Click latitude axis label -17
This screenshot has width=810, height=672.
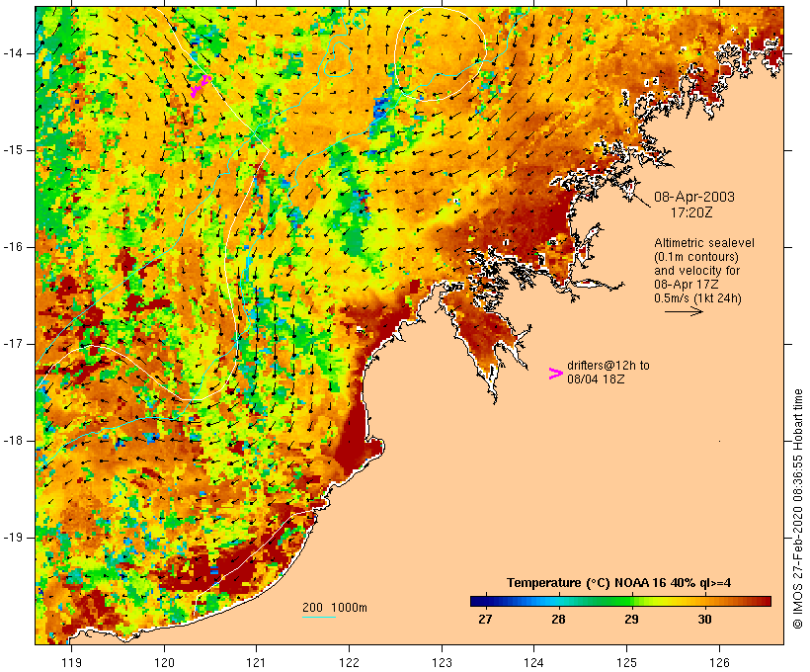(13, 344)
